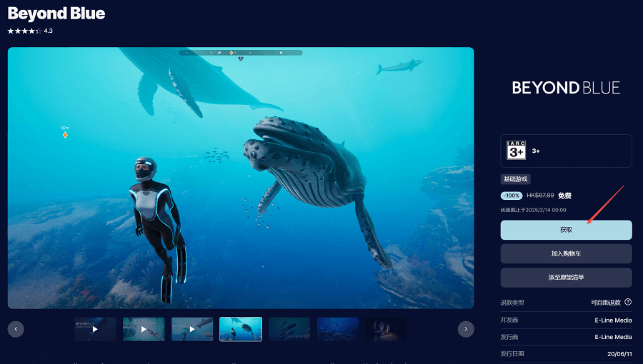Click the BEYOND BLUE logo
This screenshot has width=643, height=364.
click(x=566, y=88)
